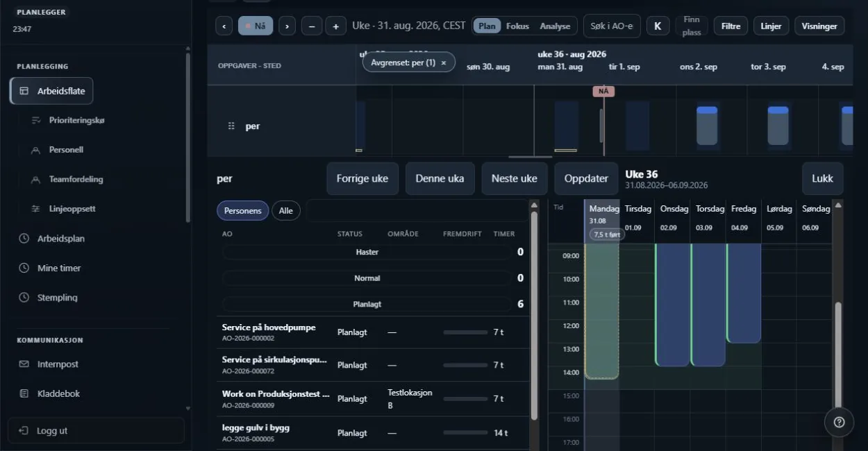
Task: Open the Filtre dropdown
Action: click(x=731, y=26)
